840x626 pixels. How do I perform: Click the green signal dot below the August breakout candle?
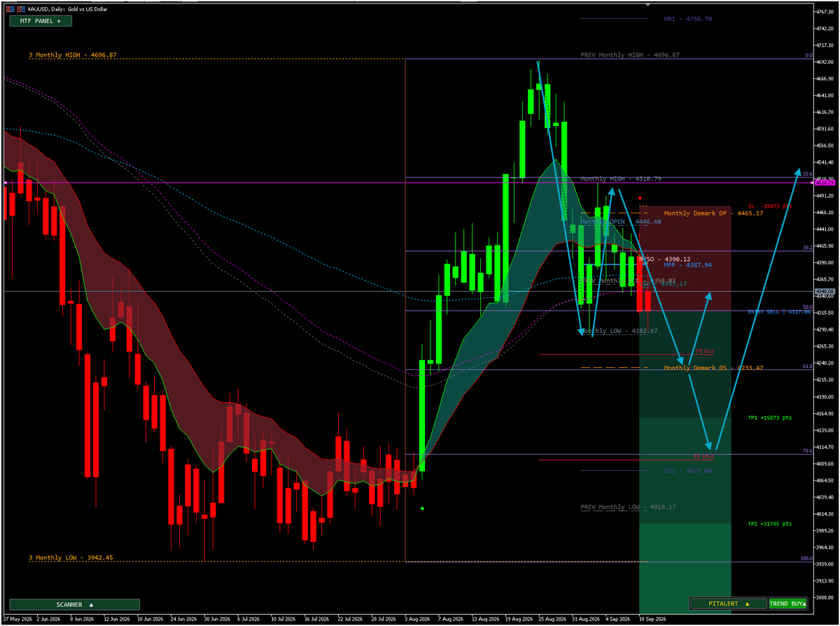(422, 508)
